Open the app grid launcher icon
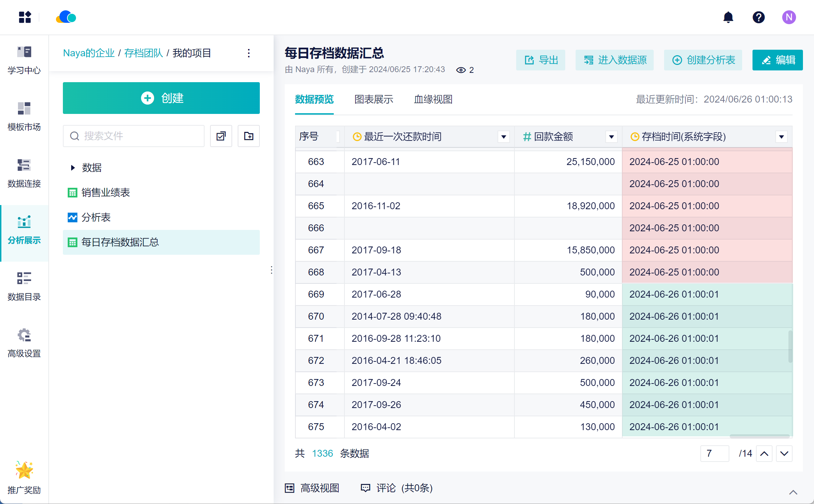814x504 pixels. pos(25,17)
